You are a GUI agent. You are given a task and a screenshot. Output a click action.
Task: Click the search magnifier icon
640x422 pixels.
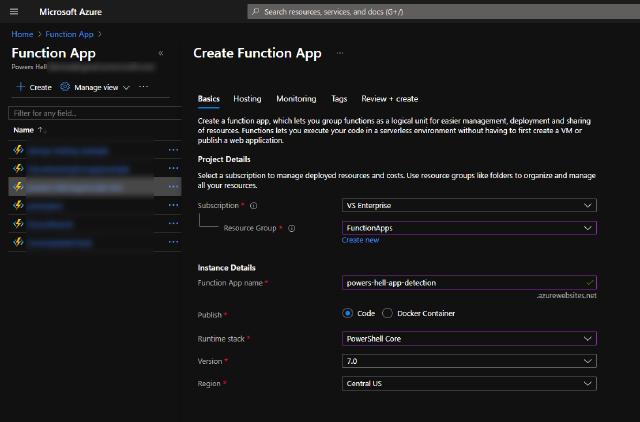coord(256,11)
